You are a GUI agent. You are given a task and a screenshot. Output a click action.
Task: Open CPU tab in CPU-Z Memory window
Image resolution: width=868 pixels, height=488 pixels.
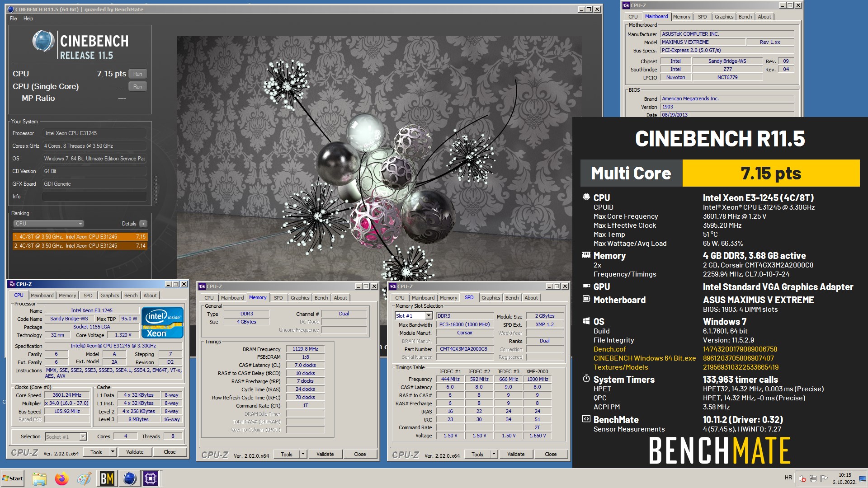tap(209, 298)
